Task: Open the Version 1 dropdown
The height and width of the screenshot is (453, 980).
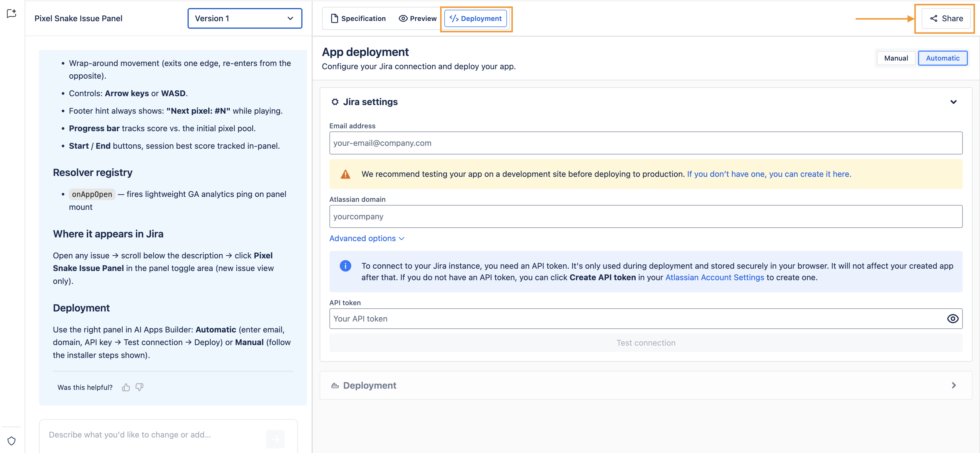Action: (x=245, y=18)
